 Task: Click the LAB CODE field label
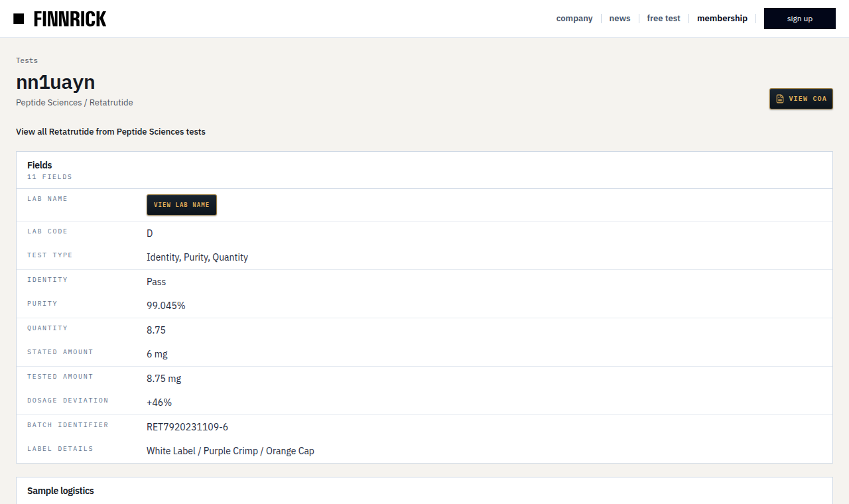click(48, 231)
